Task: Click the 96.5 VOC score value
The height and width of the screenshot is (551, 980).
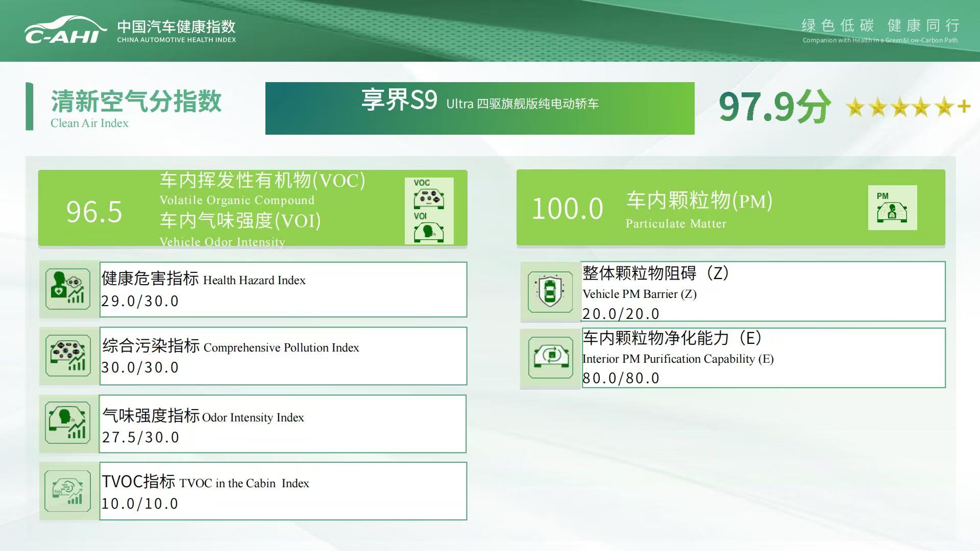Action: pyautogui.click(x=94, y=210)
